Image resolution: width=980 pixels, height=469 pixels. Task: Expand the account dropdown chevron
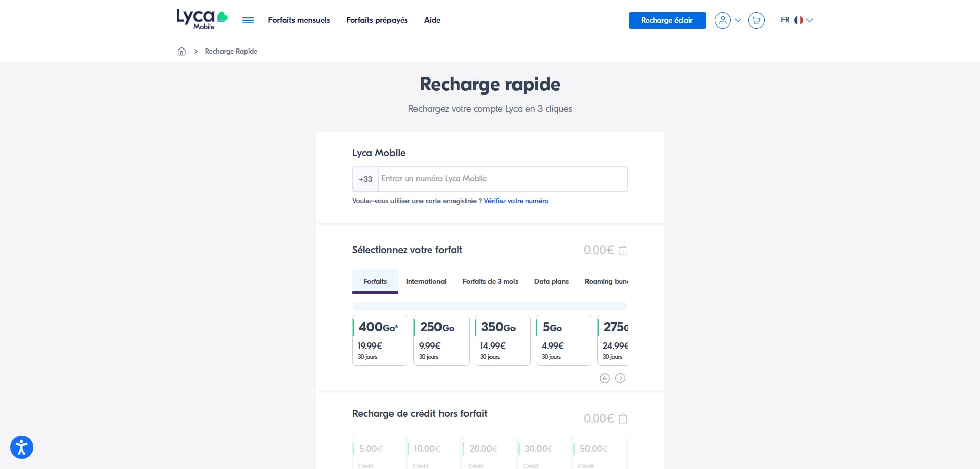[x=738, y=20]
